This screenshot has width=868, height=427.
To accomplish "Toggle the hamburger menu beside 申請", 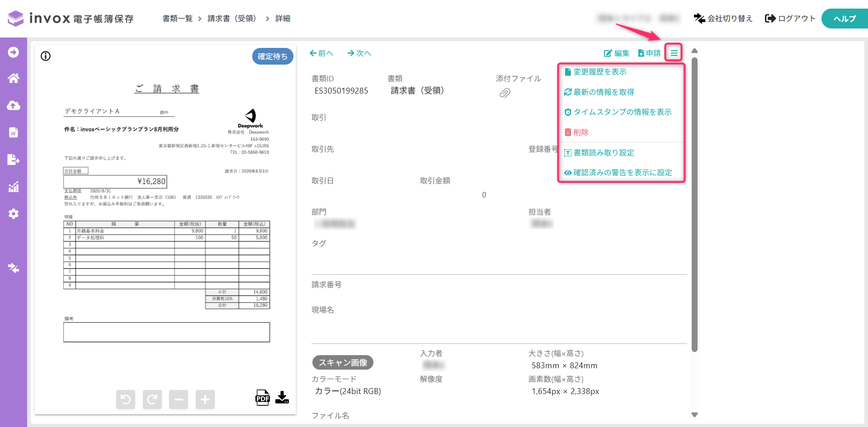I will pos(674,53).
